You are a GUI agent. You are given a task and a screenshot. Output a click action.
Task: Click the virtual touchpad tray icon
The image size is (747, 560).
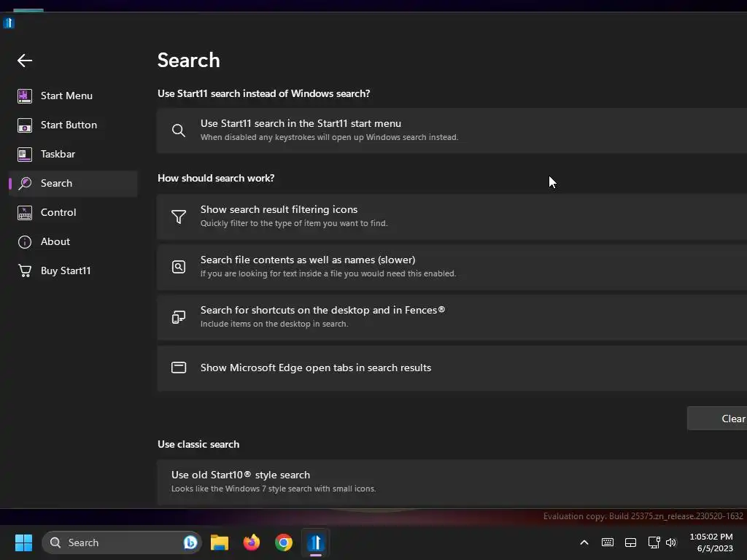[x=631, y=542]
